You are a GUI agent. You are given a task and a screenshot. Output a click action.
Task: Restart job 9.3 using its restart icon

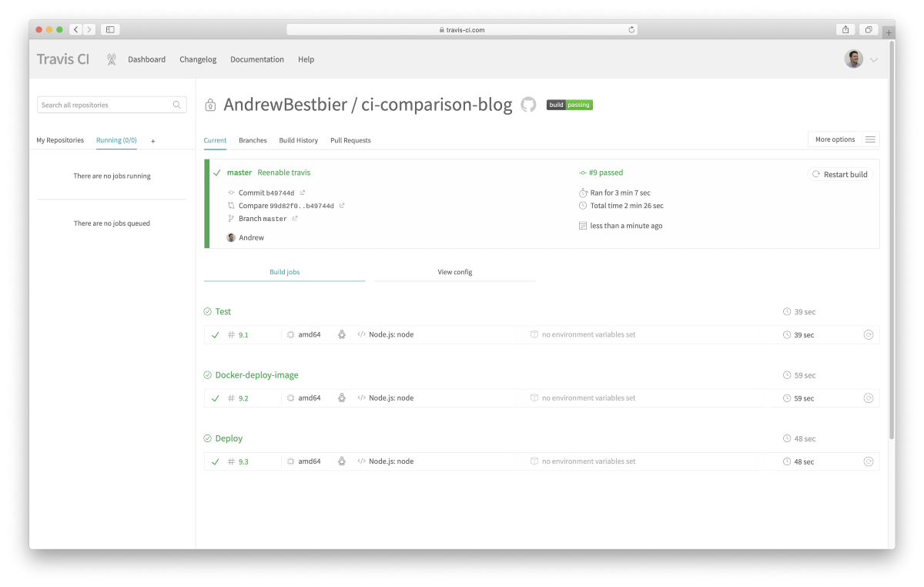869,461
